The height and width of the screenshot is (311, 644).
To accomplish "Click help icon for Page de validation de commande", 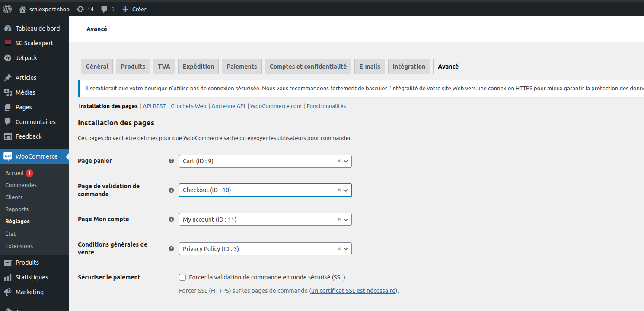I will [x=171, y=190].
